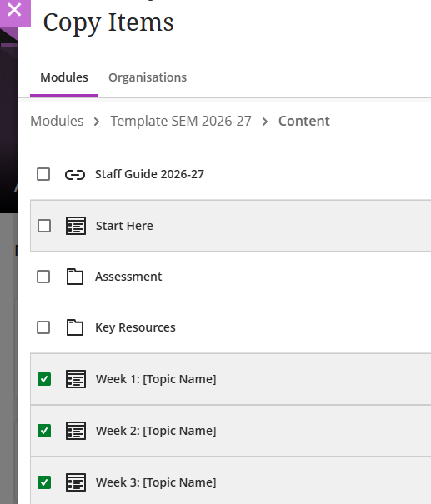The width and height of the screenshot is (431, 504).
Task: Click the link icon beside Staff Guide 2026-27
Action: [75, 175]
